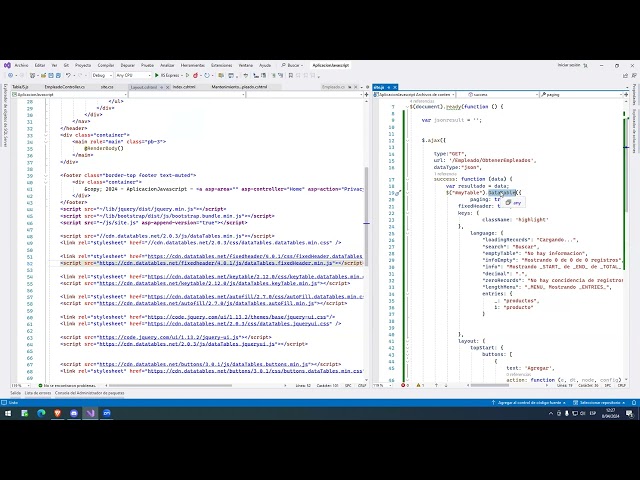This screenshot has height=480, width=640.
Task: Collapse success function at line 17
Action: (x=407, y=179)
